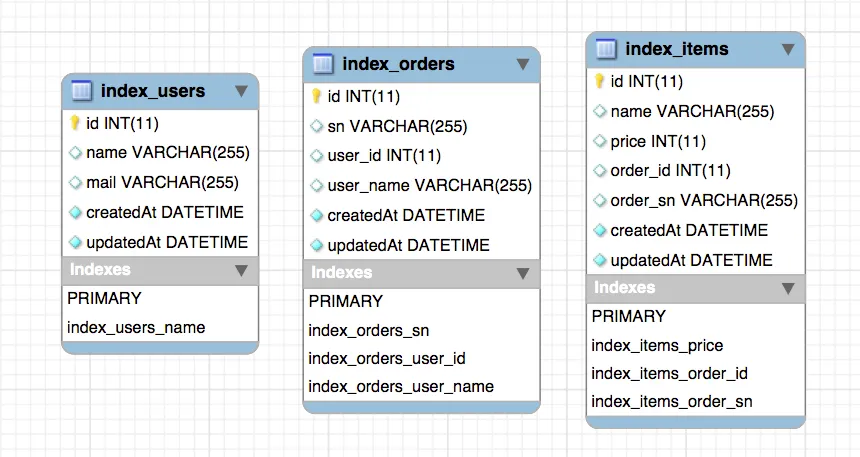
Task: Click filled diamond beside updatedAt in index_items
Action: click(599, 260)
